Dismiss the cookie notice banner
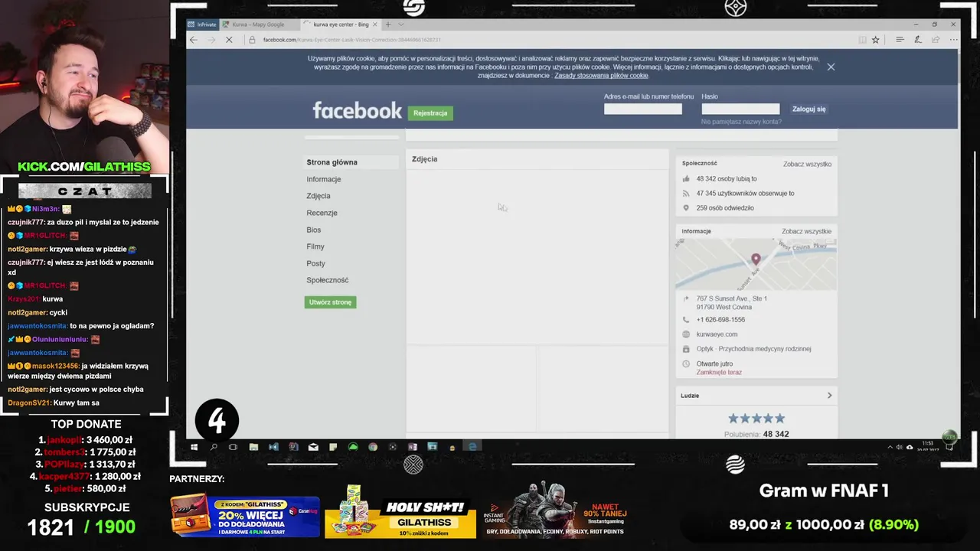This screenshot has width=980, height=551. [x=831, y=67]
